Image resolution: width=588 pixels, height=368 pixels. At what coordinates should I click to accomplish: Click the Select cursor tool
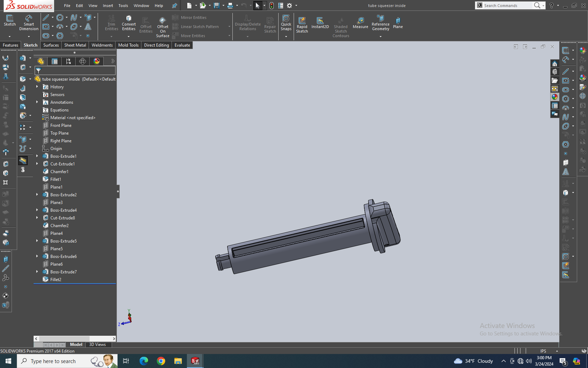258,6
